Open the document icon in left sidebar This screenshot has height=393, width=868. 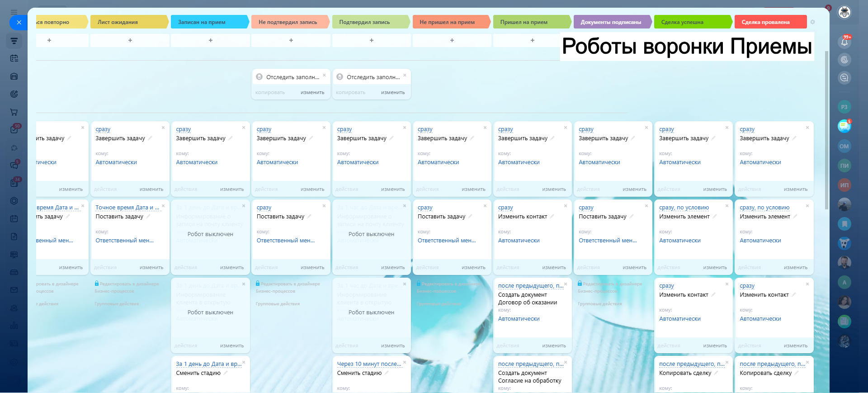14,237
